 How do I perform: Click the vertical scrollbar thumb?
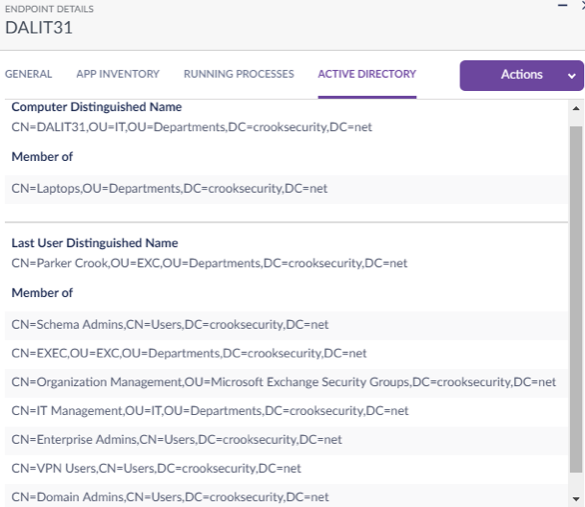[x=576, y=300]
